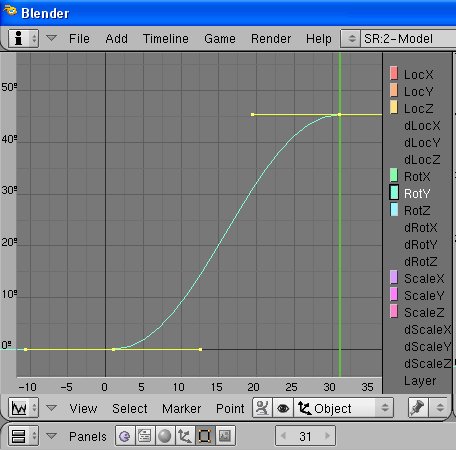This screenshot has width=456, height=450.
Task: Open the Marker menu in IPO header
Action: click(x=181, y=408)
